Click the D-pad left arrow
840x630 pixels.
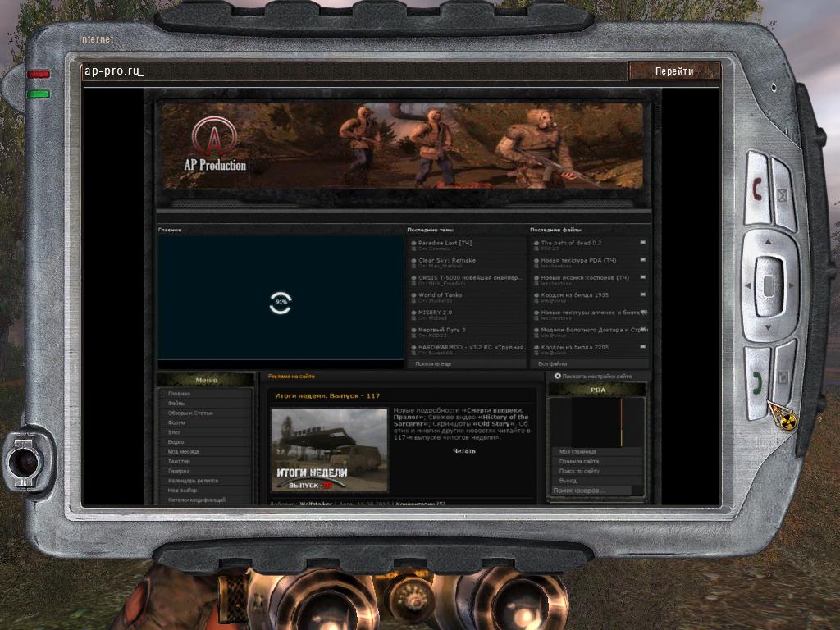(x=748, y=285)
